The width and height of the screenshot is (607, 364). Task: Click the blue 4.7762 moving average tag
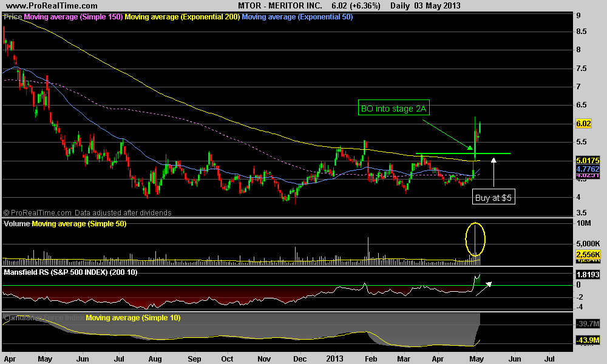tap(587, 169)
